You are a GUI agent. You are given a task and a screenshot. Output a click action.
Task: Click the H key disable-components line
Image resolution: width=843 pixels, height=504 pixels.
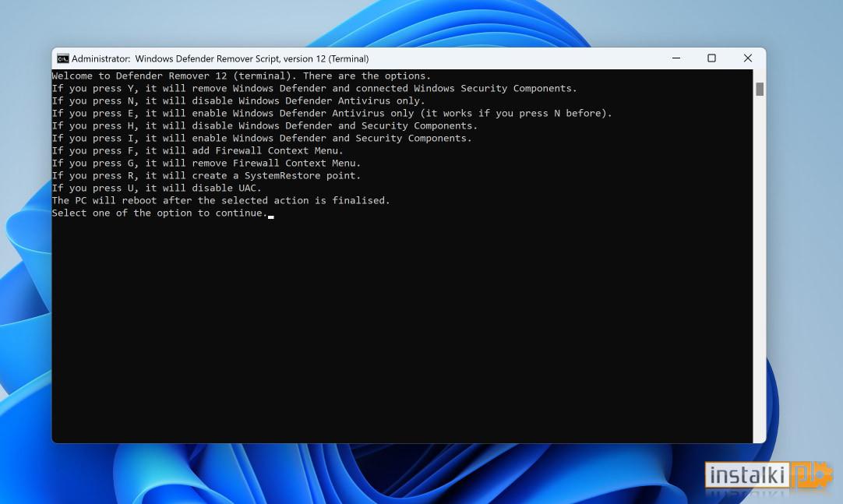click(x=264, y=125)
